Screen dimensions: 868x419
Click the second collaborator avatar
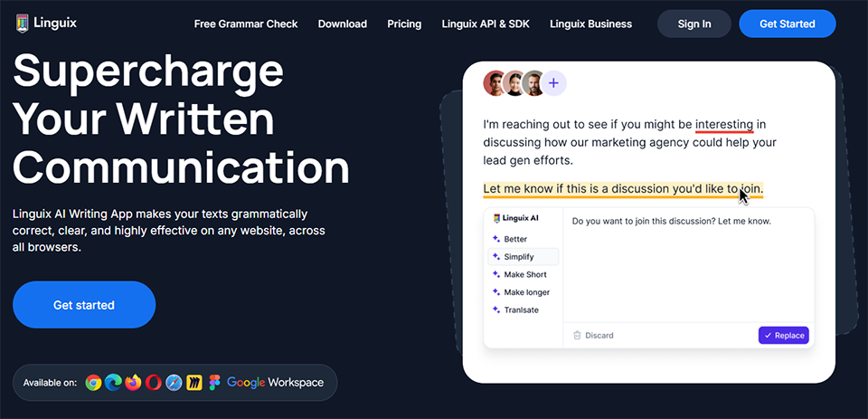point(514,83)
